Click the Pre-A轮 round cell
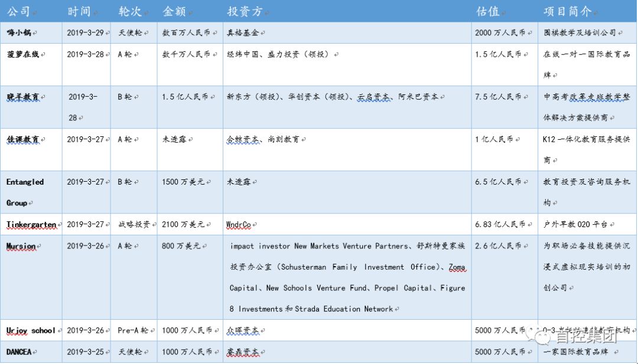Viewport: 638px width, 364px height. (x=133, y=330)
